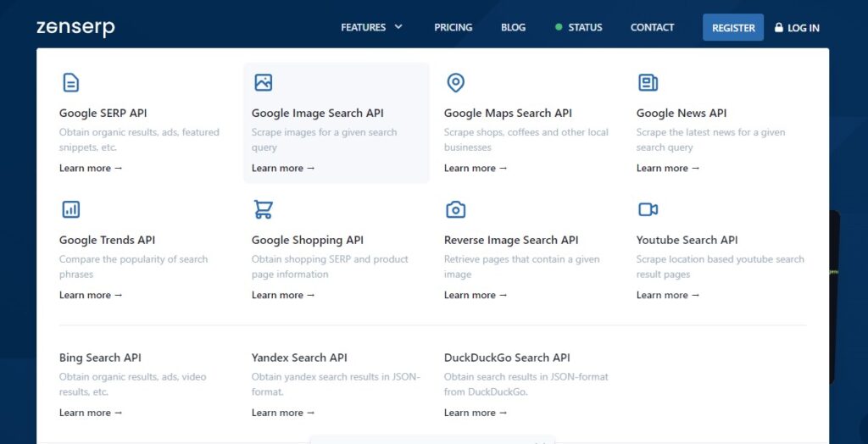The height and width of the screenshot is (444, 868).
Task: Go to the Pricing page
Action: (453, 27)
